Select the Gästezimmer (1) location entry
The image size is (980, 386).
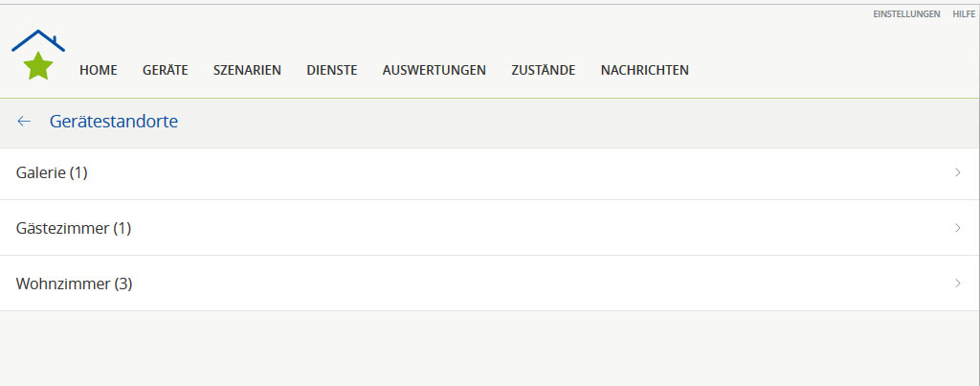point(490,228)
